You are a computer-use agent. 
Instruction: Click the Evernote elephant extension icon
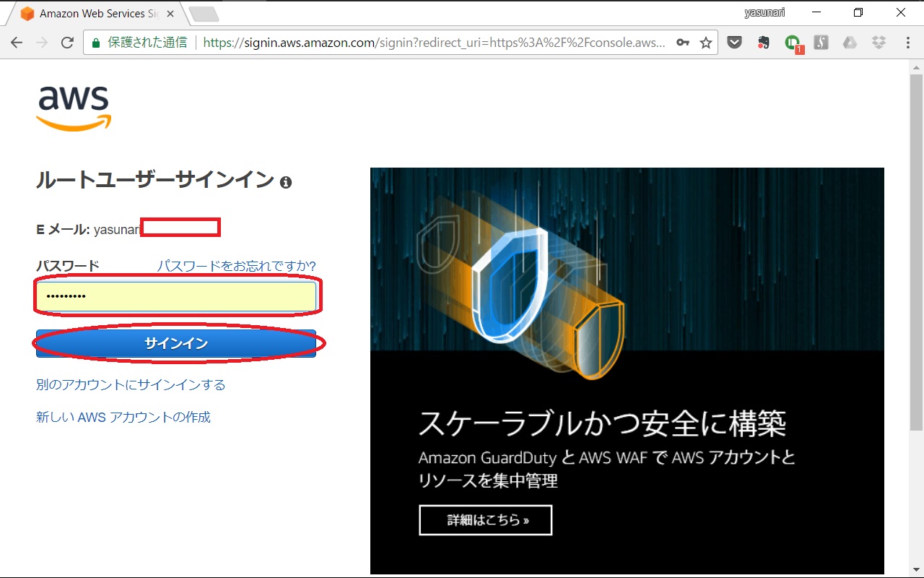coord(764,43)
